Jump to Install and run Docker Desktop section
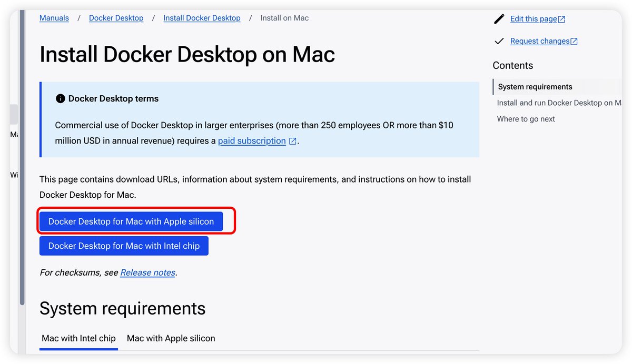The height and width of the screenshot is (364, 632). tap(559, 103)
